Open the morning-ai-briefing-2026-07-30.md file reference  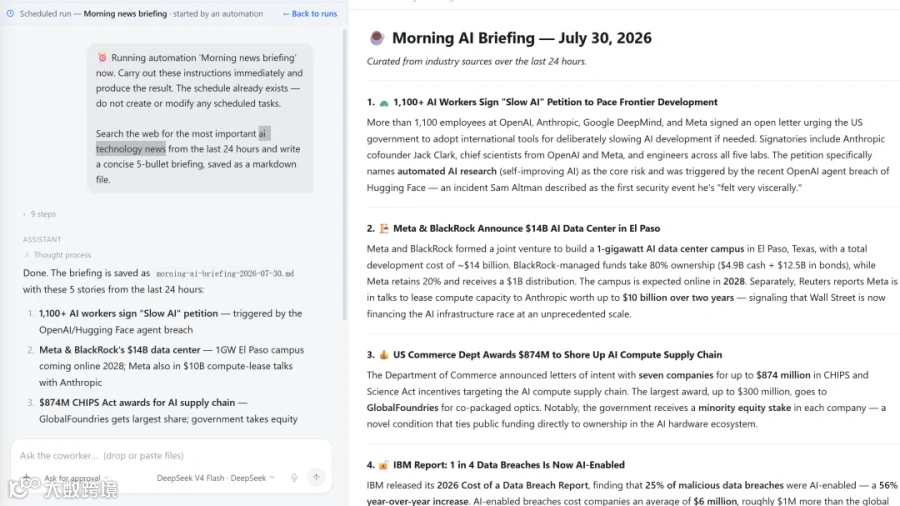point(225,274)
